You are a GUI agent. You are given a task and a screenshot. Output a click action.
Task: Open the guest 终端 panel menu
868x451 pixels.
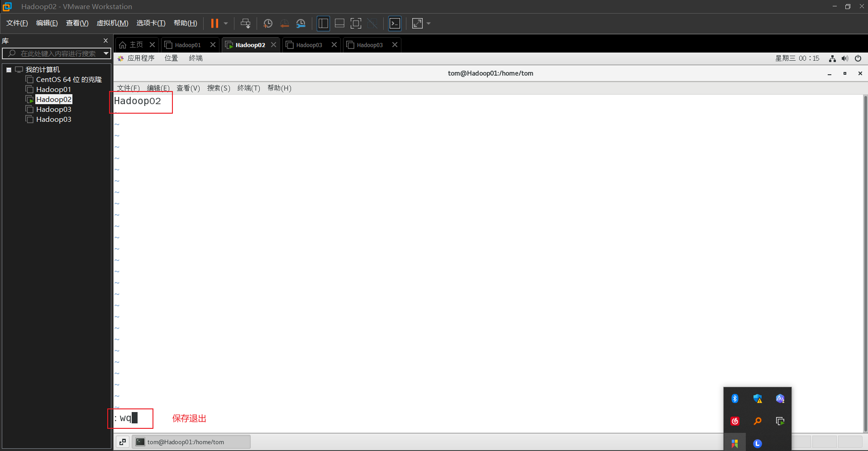[x=196, y=58]
